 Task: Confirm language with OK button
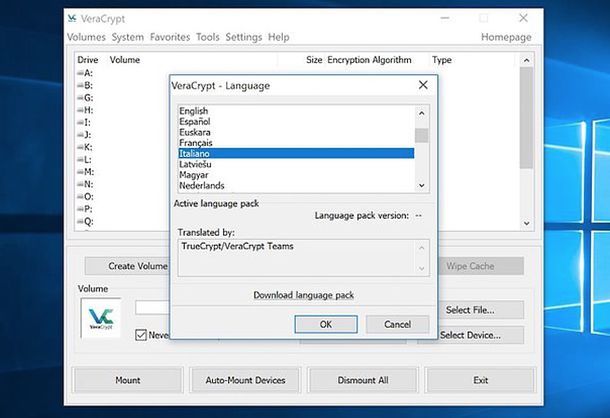pos(326,324)
